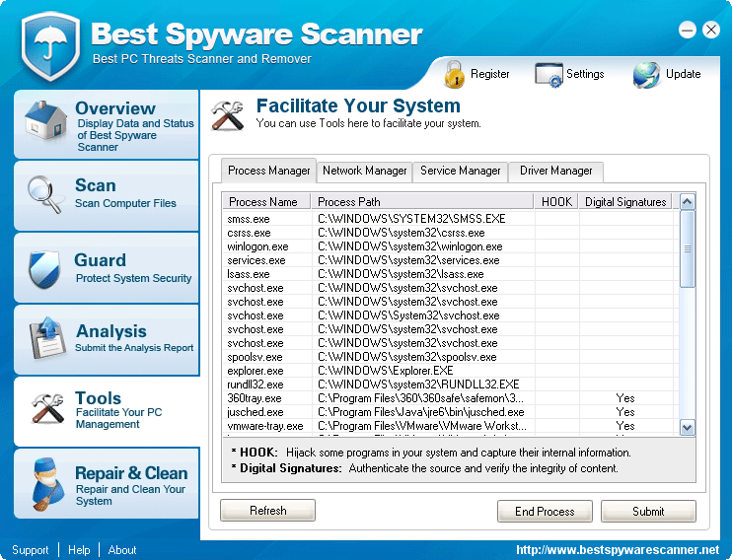Click path C:\WINDOWS\Explorer.EXE
This screenshot has width=732, height=560.
pyautogui.click(x=386, y=371)
